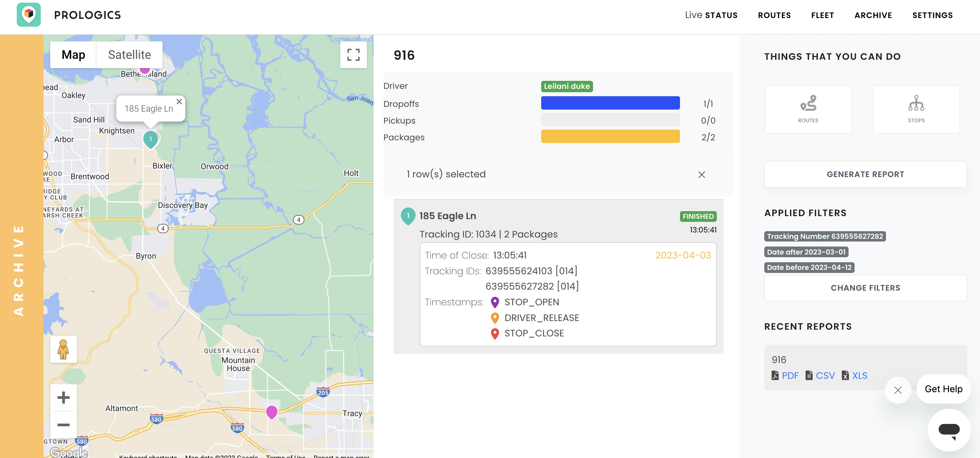The height and width of the screenshot is (458, 980).
Task: Open the Routes action card
Action: (x=808, y=109)
